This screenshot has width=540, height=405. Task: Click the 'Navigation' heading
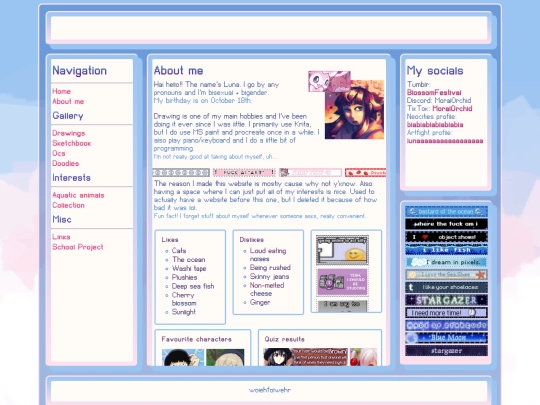coord(80,71)
